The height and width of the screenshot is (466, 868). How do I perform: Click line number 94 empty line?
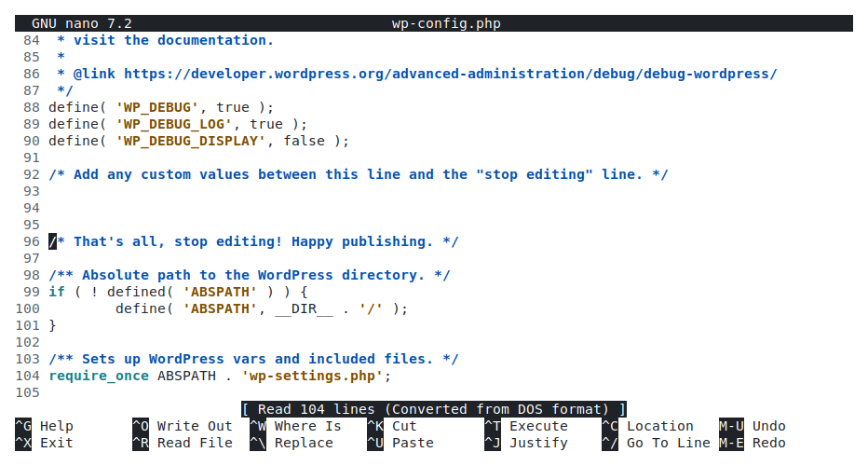[32, 208]
